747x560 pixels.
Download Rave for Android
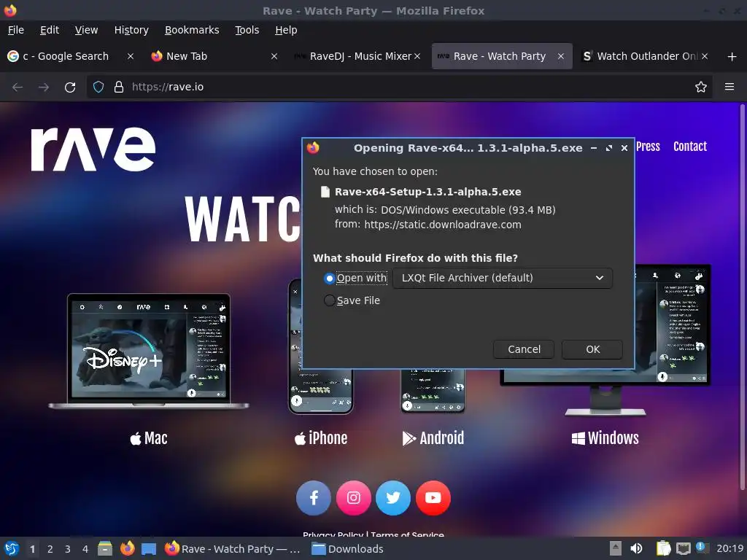pos(433,438)
